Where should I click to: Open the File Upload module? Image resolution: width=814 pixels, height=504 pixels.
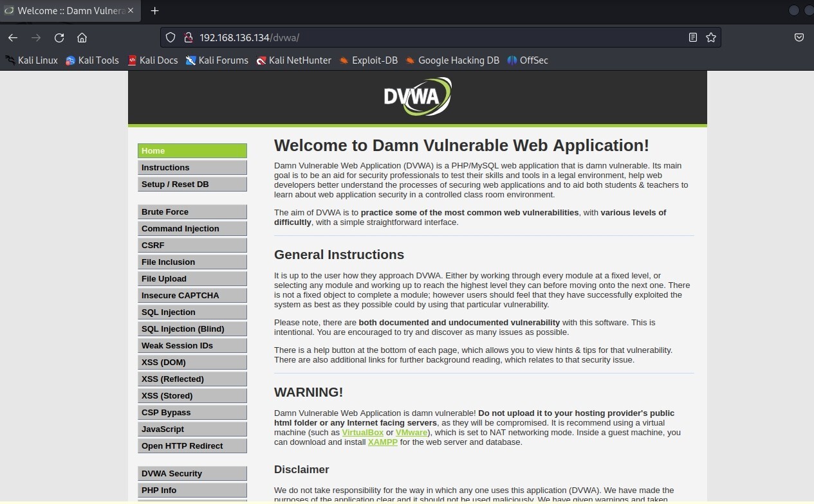point(192,278)
